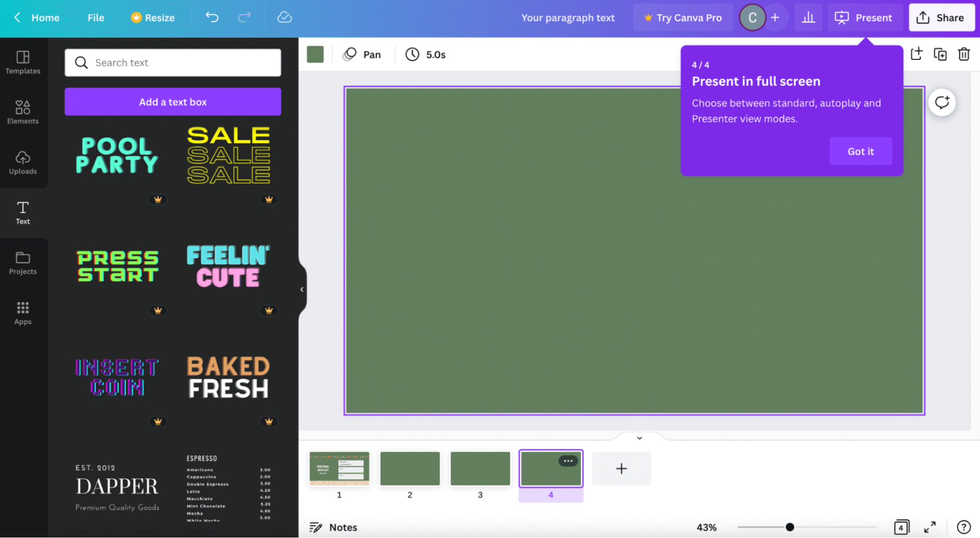Collapse the side panel with the arrow handle
This screenshot has width=980, height=538.
coord(302,289)
